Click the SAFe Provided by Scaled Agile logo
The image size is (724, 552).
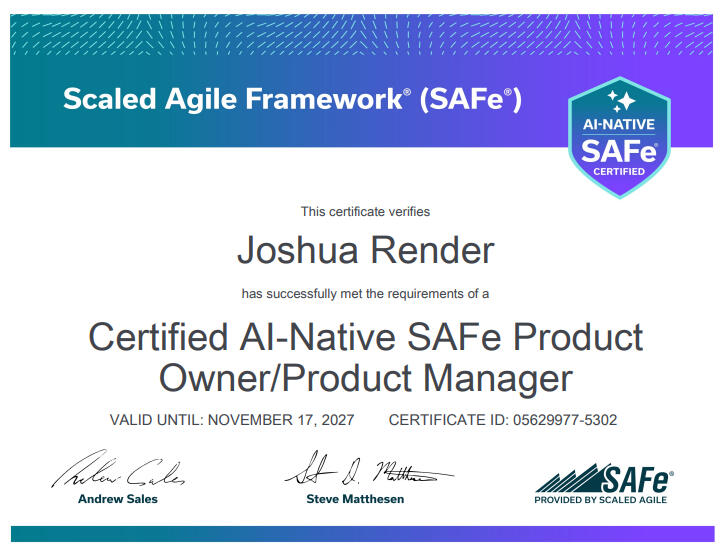tap(603, 484)
